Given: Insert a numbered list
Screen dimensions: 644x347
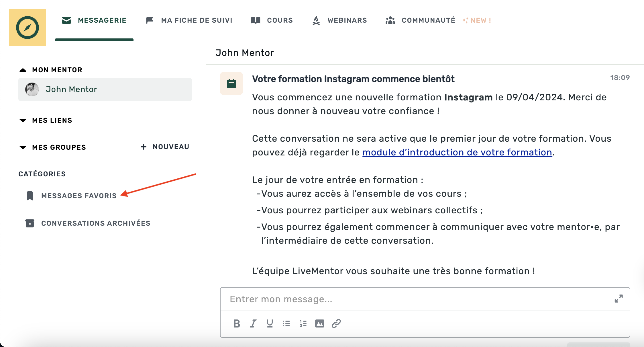Looking at the screenshot, I should tap(303, 323).
